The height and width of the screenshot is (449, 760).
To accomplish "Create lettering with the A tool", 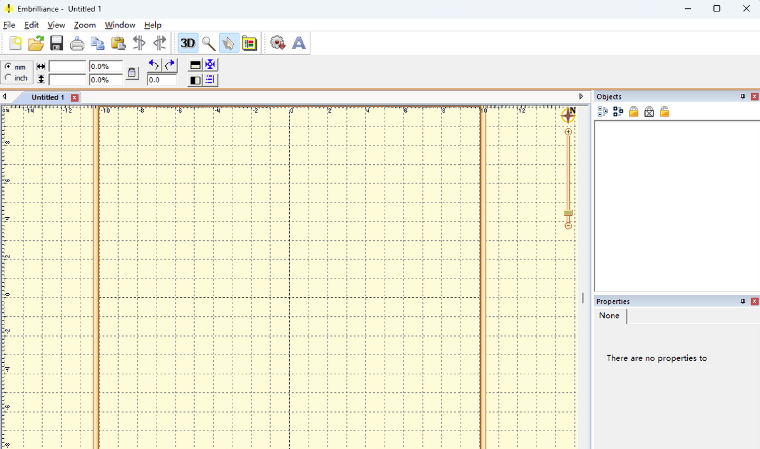I will pyautogui.click(x=299, y=44).
